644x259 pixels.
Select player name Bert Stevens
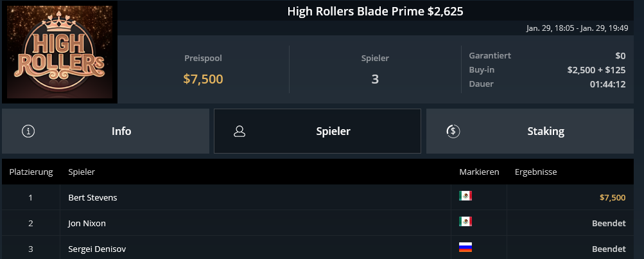93,198
